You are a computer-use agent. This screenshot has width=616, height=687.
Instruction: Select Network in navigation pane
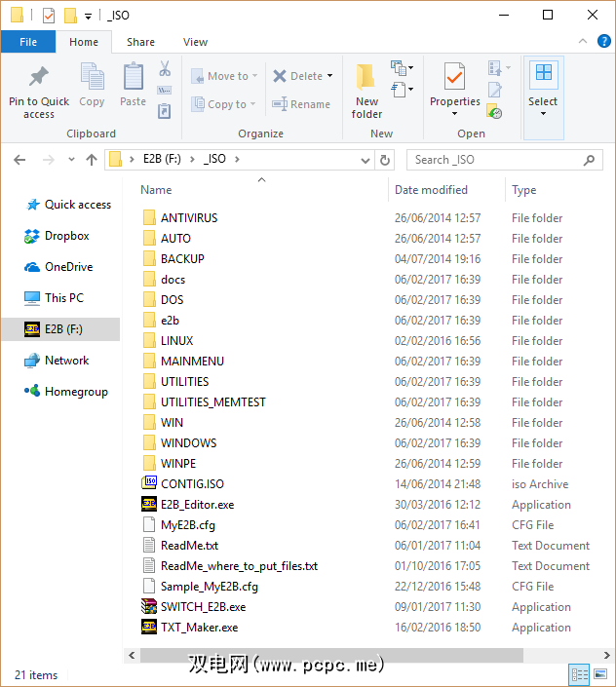click(57, 361)
